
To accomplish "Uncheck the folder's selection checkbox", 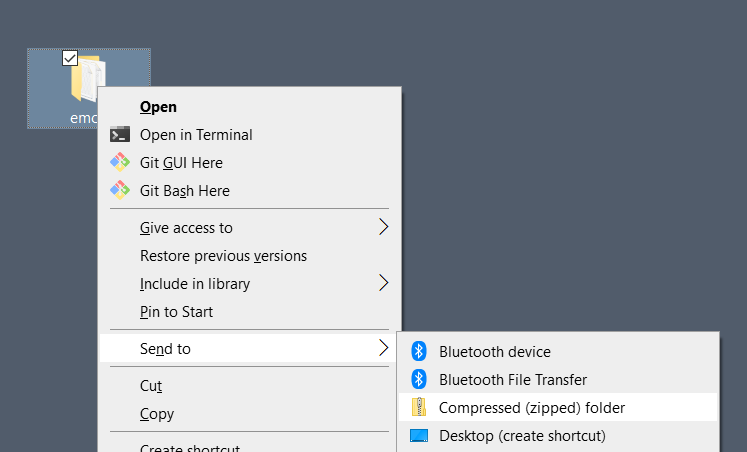I will pyautogui.click(x=69, y=58).
